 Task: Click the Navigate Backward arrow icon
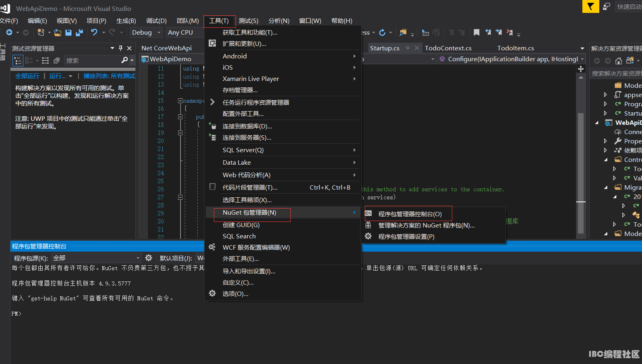9,33
